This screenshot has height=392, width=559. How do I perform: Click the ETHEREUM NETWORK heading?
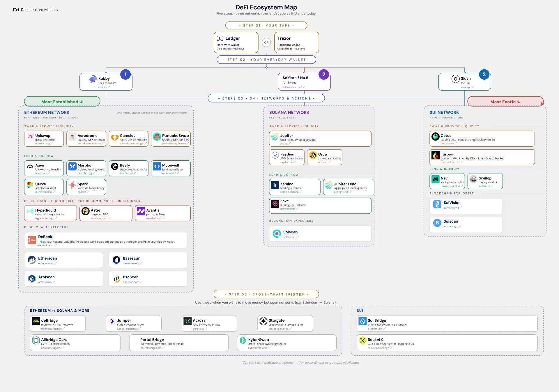[x=47, y=112]
